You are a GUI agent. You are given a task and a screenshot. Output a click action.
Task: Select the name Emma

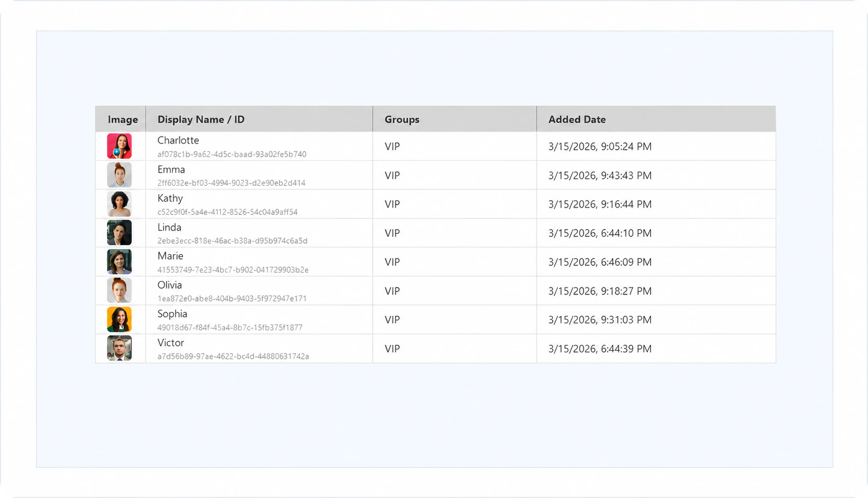171,169
